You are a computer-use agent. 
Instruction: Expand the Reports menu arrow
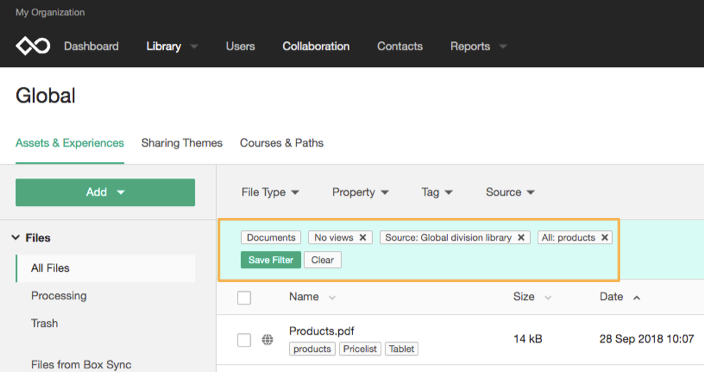tap(503, 46)
